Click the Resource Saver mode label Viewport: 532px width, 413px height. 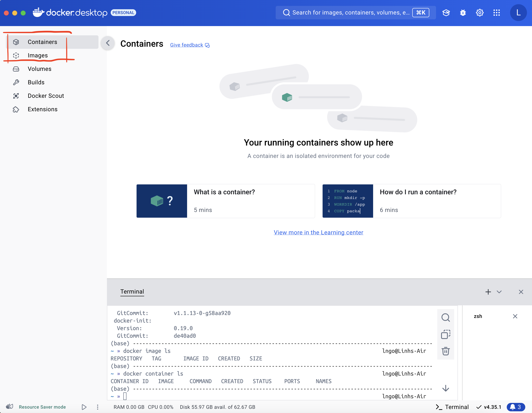coord(42,407)
